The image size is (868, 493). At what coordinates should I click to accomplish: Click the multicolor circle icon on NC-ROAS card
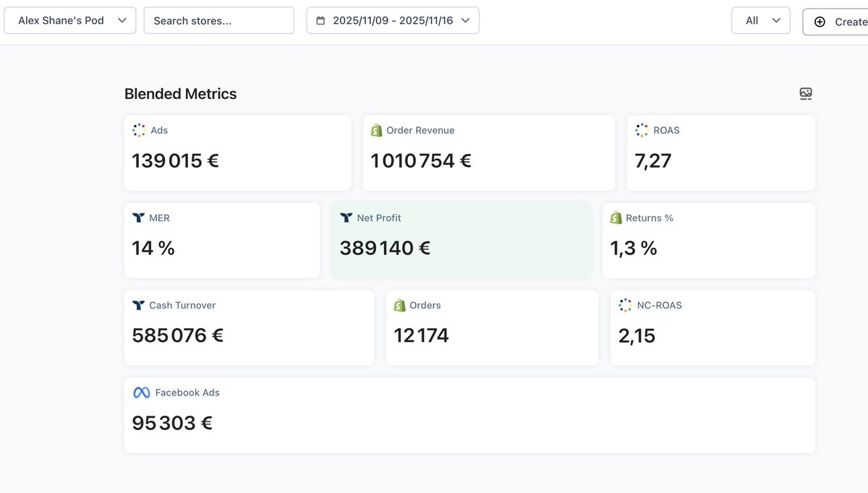pos(626,305)
